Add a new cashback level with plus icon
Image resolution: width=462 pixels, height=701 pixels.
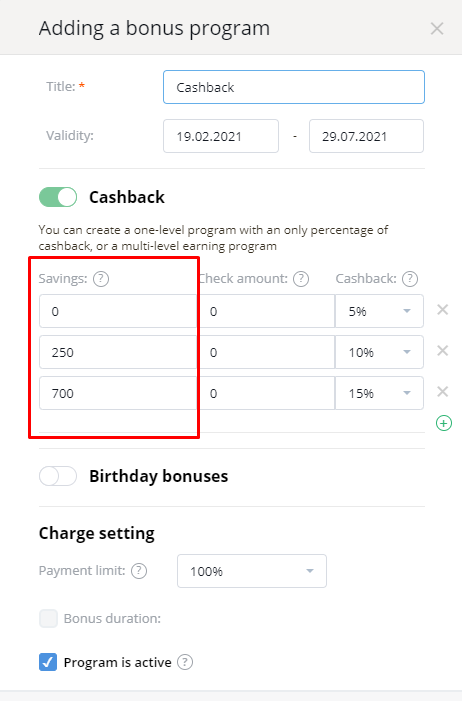click(444, 423)
